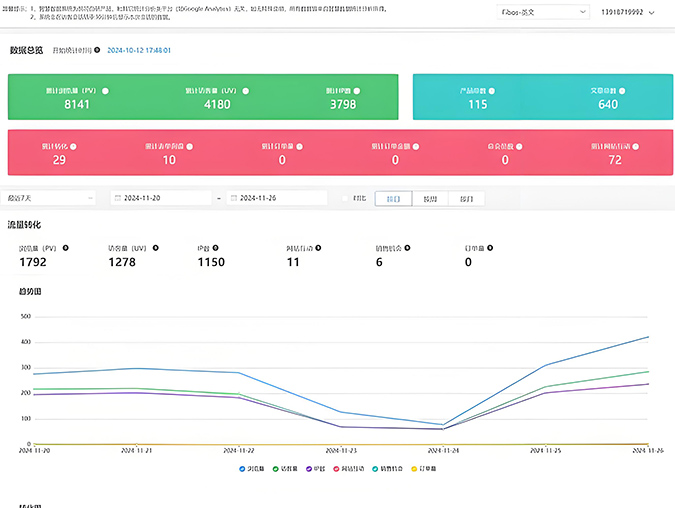
Task: Click info icon beside 115 products total
Action: 492,90
